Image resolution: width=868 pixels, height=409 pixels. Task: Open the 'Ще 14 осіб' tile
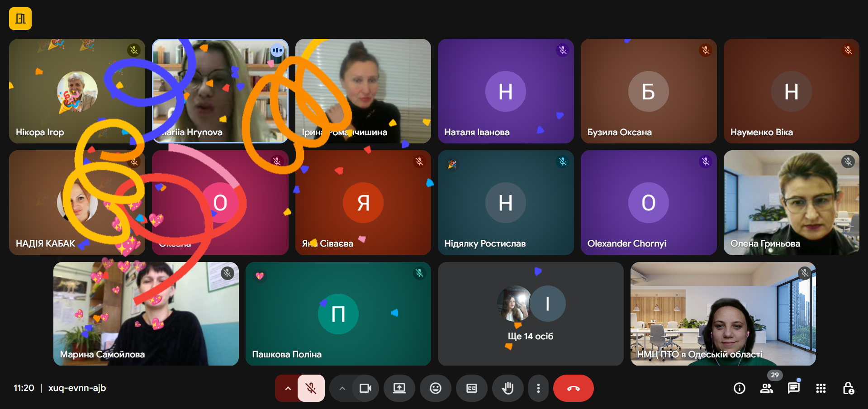click(x=530, y=314)
